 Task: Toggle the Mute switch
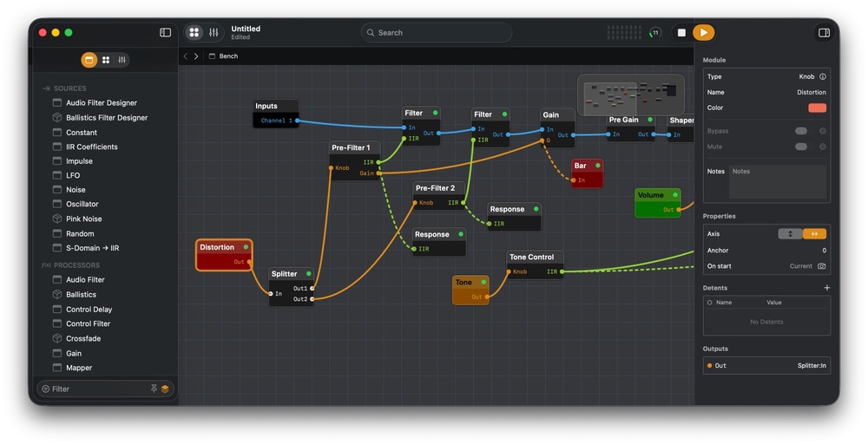pyautogui.click(x=801, y=147)
